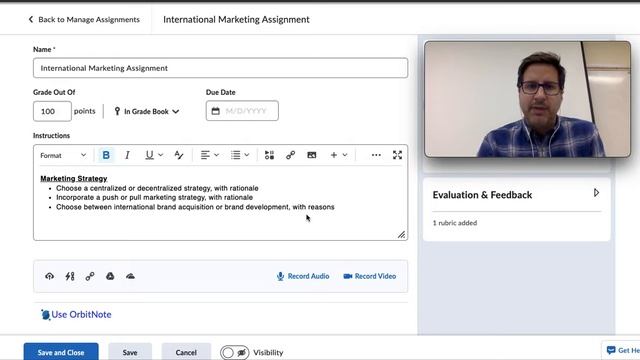This screenshot has width=640, height=360.
Task: Attach an existing activity quicklink icon
Action: [x=70, y=276]
